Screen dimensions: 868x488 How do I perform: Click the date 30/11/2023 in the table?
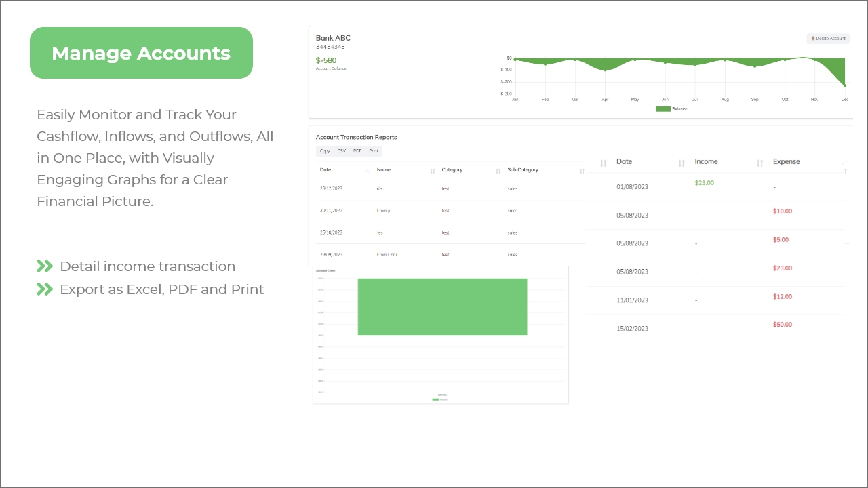tap(331, 211)
